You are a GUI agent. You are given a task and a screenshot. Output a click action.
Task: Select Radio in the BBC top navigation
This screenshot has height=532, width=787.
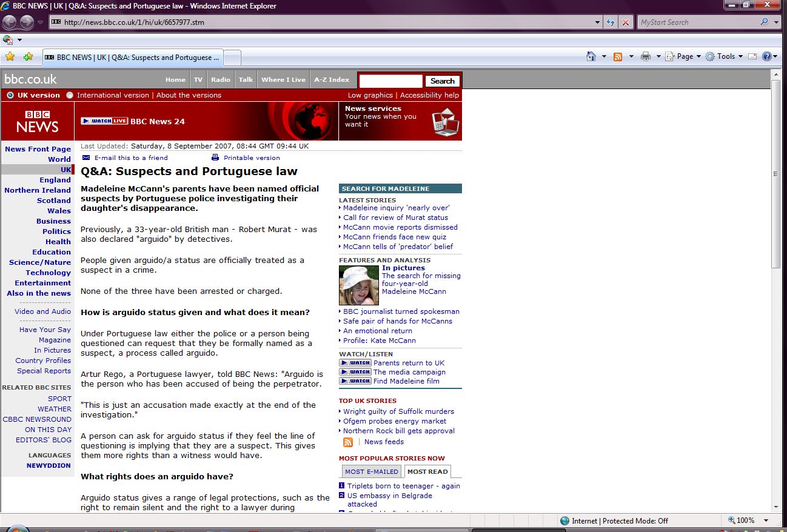221,80
